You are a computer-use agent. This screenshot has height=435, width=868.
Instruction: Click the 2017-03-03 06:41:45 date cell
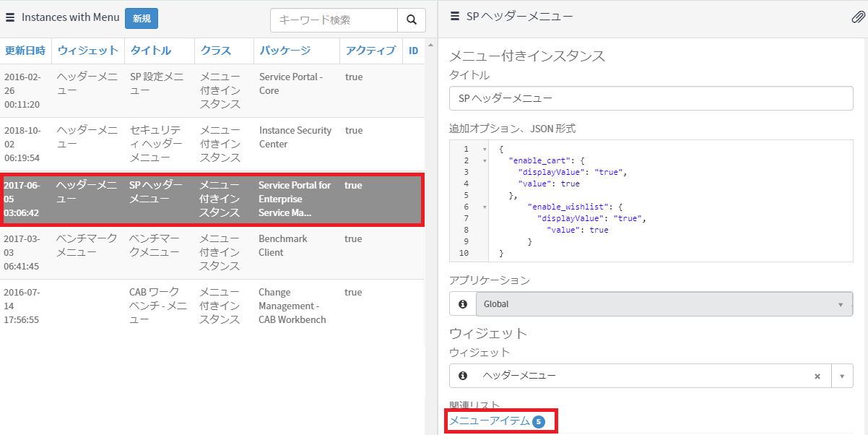click(22, 252)
